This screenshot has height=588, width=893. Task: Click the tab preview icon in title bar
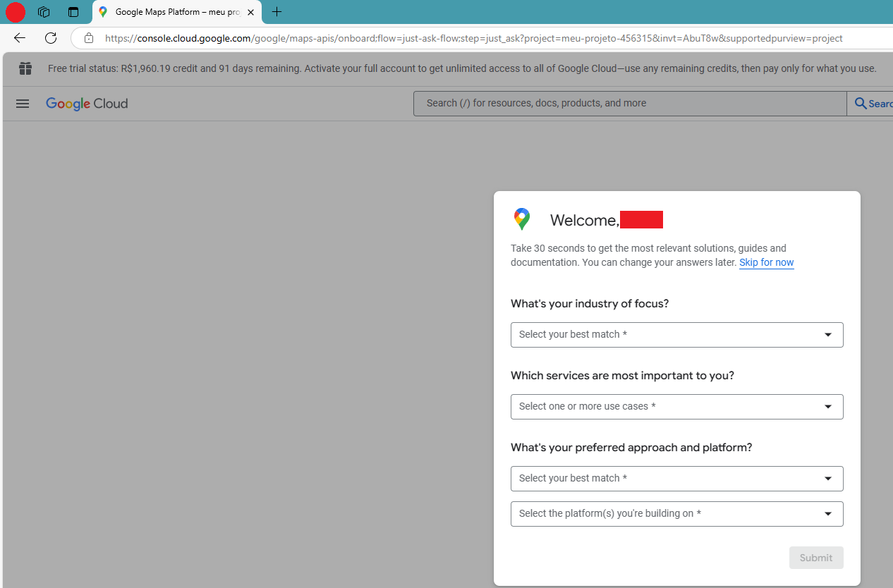coord(73,11)
